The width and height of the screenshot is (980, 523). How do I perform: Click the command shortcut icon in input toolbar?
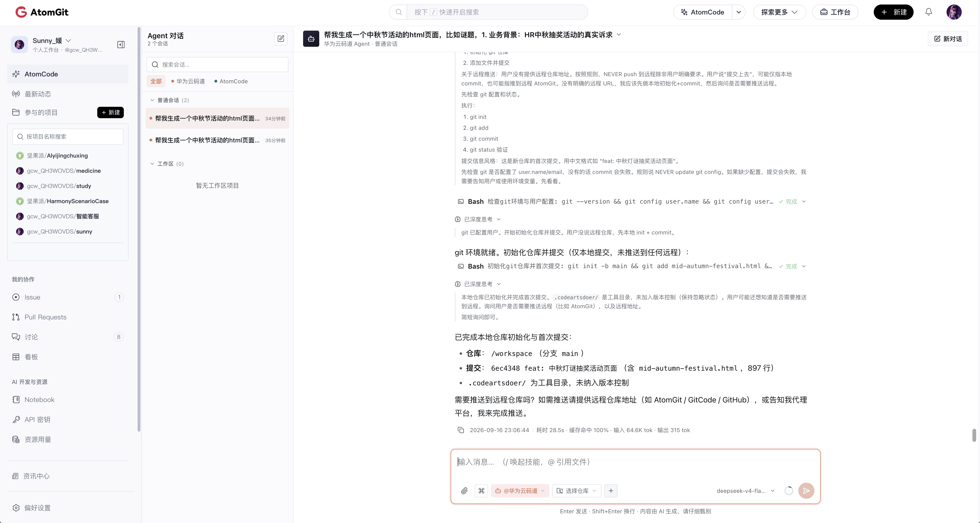coord(481,491)
